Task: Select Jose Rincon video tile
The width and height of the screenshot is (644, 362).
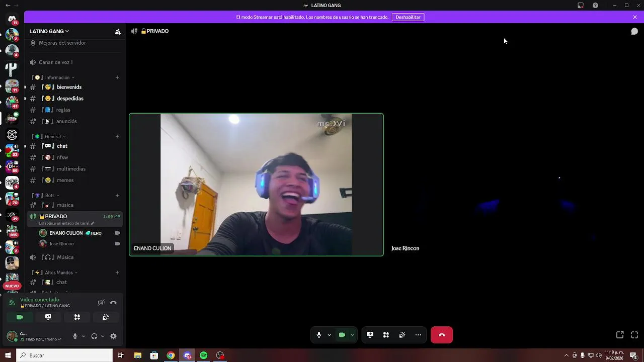Action: coord(514,185)
